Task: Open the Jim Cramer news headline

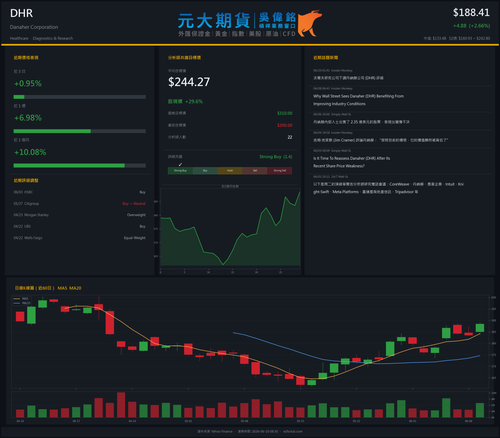Action: coord(380,140)
